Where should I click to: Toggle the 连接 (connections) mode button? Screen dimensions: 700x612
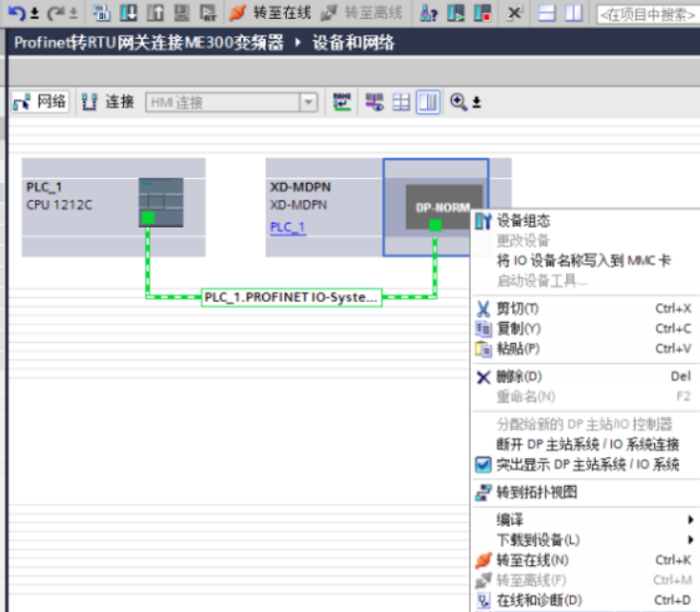(108, 101)
